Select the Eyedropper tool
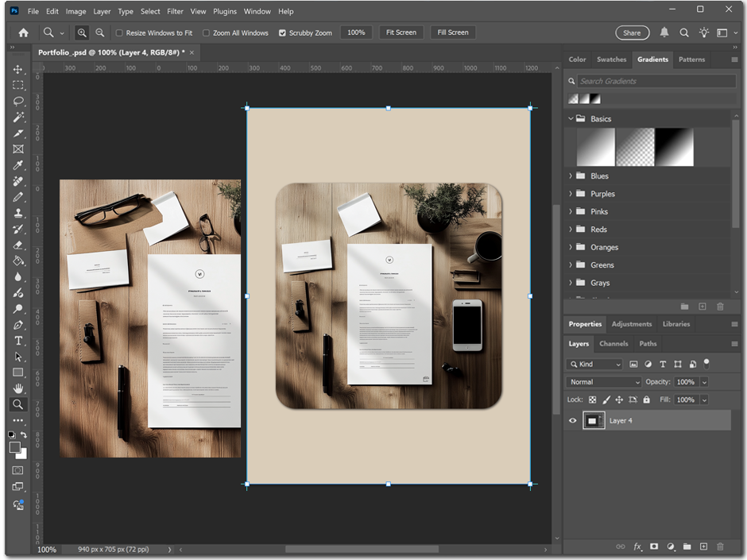Viewport: 747px width, 560px height. 17,165
